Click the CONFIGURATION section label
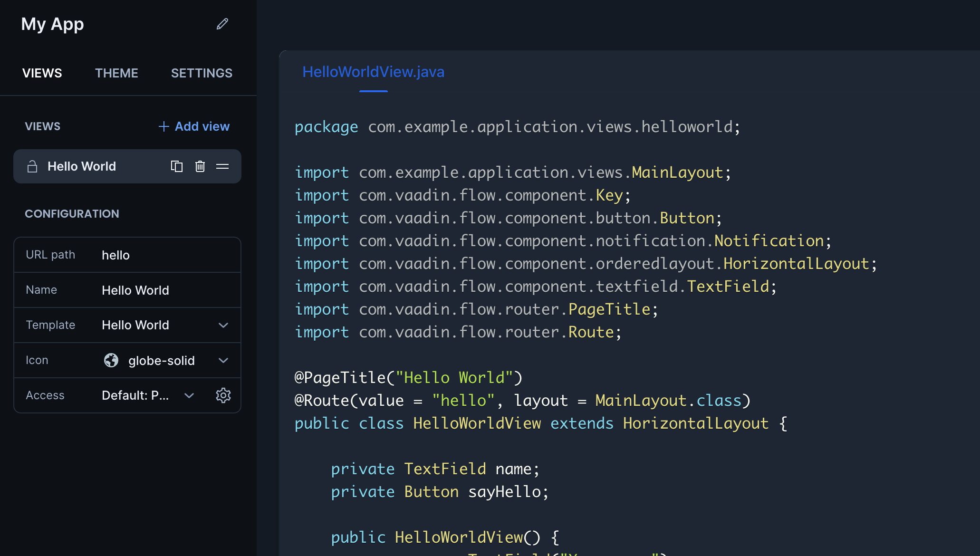 pos(72,213)
